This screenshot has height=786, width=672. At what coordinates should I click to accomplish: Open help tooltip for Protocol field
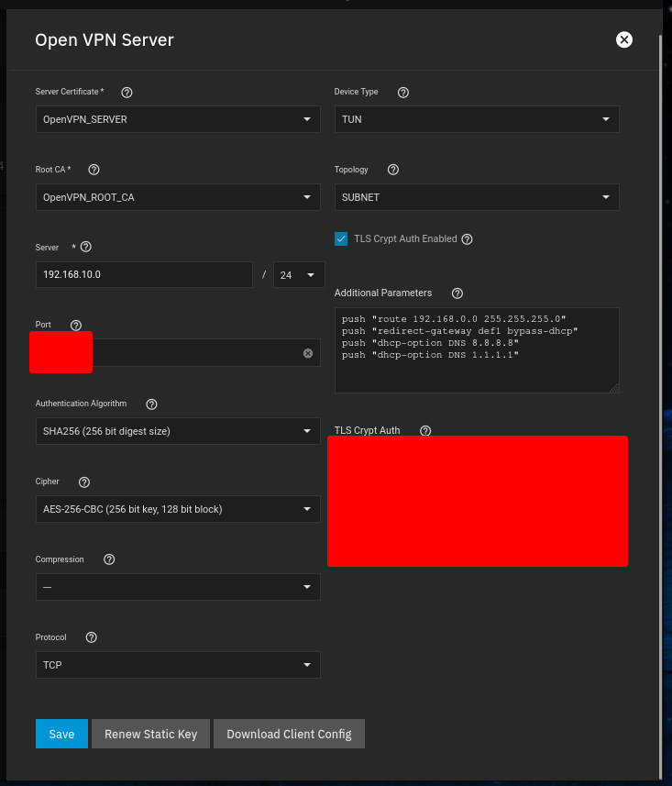(x=91, y=637)
